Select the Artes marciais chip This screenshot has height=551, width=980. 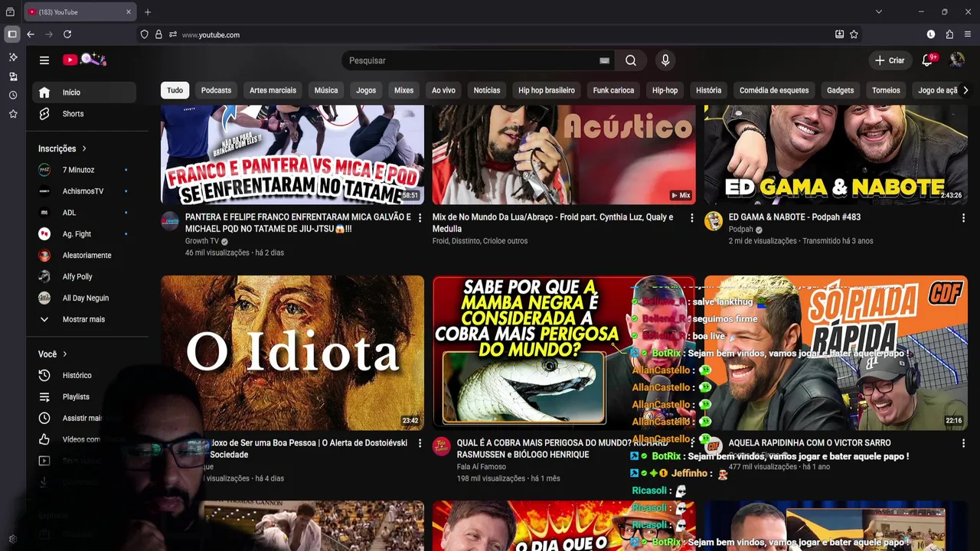coord(273,90)
